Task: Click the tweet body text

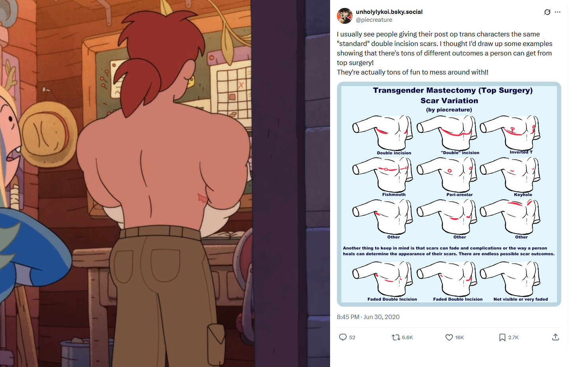Action: tap(445, 53)
